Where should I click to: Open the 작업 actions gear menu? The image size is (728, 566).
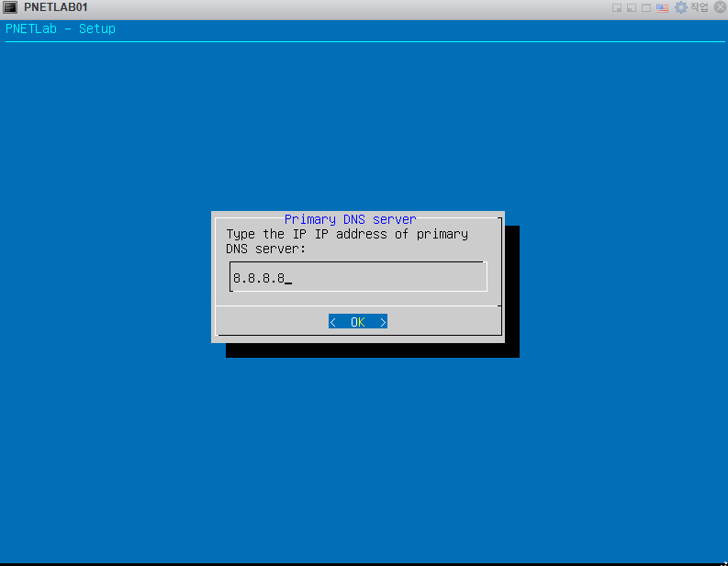691,7
